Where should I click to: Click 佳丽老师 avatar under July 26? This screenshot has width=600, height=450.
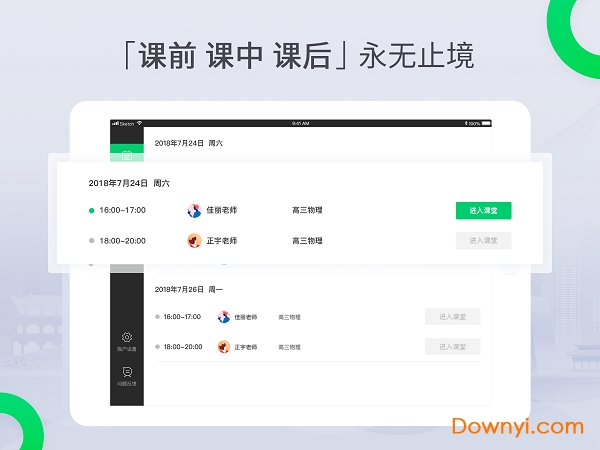tap(224, 317)
